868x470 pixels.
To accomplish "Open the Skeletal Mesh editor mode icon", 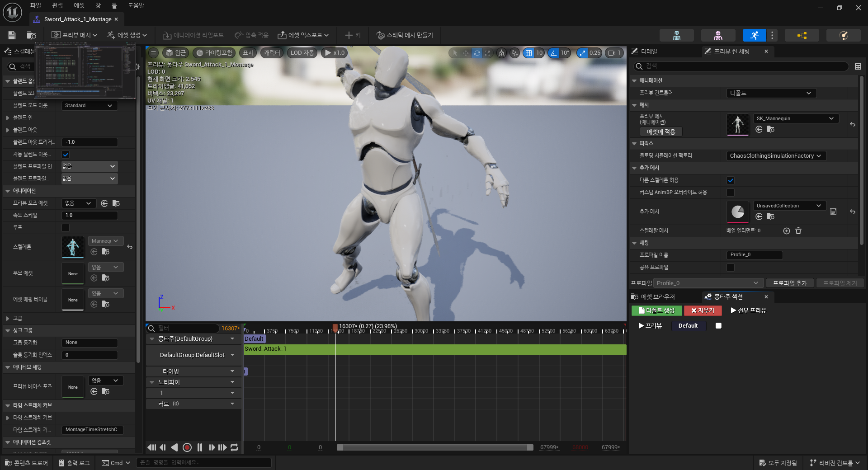I will [718, 35].
